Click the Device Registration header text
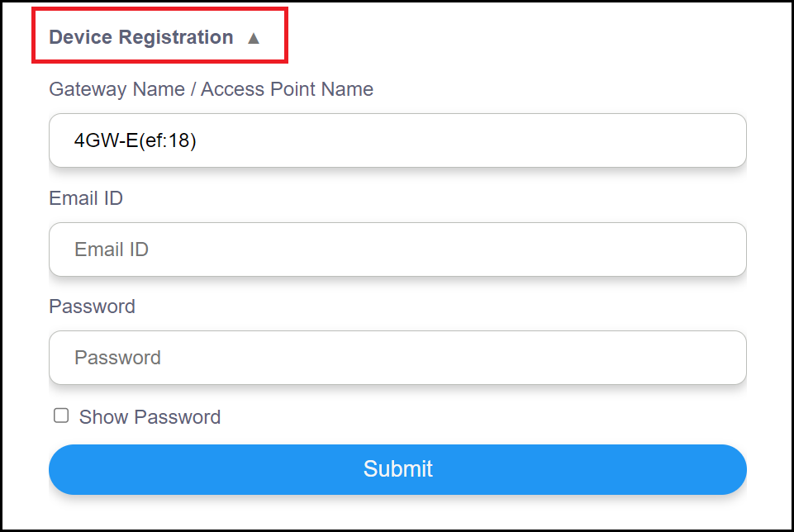 [141, 37]
